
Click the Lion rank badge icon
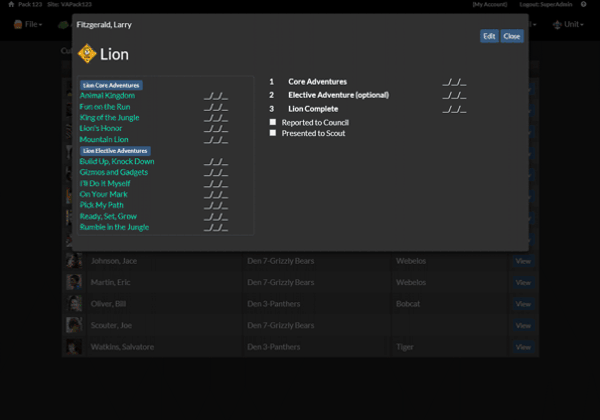pyautogui.click(x=87, y=53)
